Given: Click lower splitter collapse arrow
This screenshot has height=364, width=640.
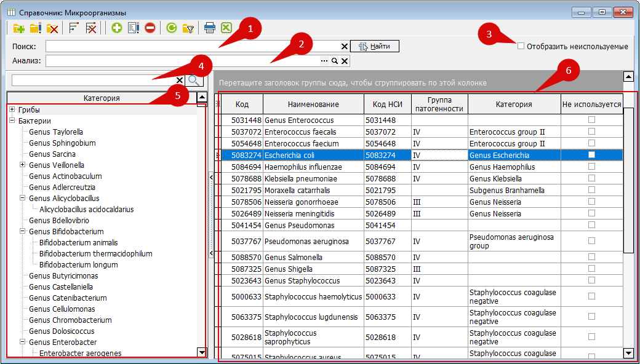Looking at the screenshot, I should tap(211, 253).
